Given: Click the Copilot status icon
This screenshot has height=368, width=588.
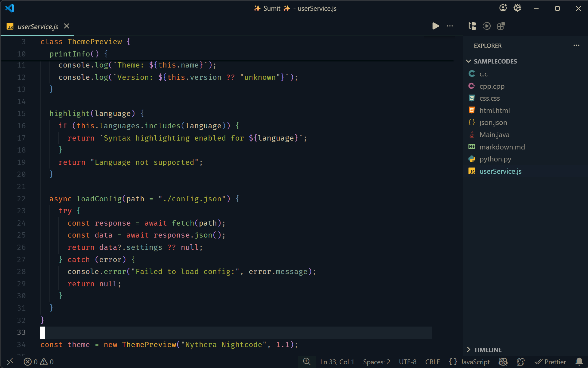Looking at the screenshot, I should click(x=503, y=362).
